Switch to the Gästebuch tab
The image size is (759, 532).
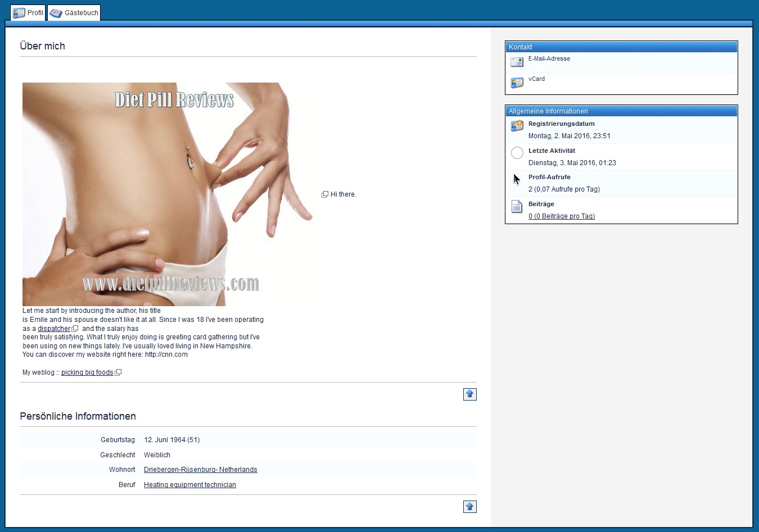74,12
